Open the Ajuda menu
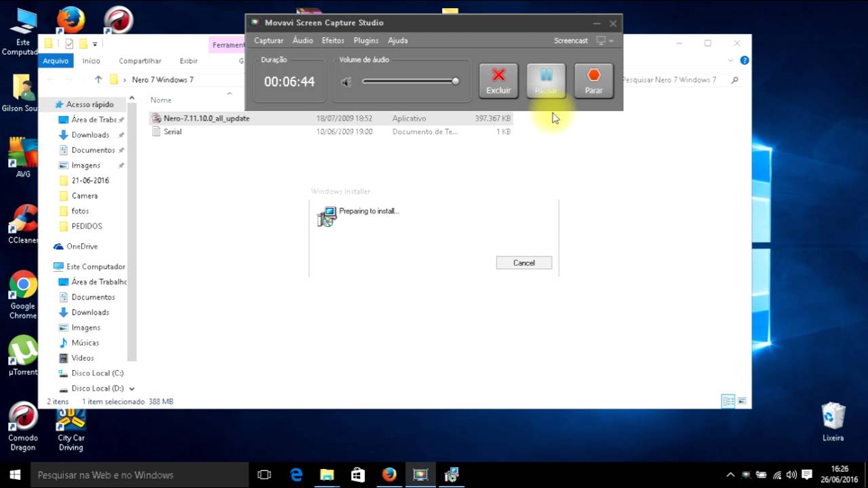 pyautogui.click(x=397, y=41)
